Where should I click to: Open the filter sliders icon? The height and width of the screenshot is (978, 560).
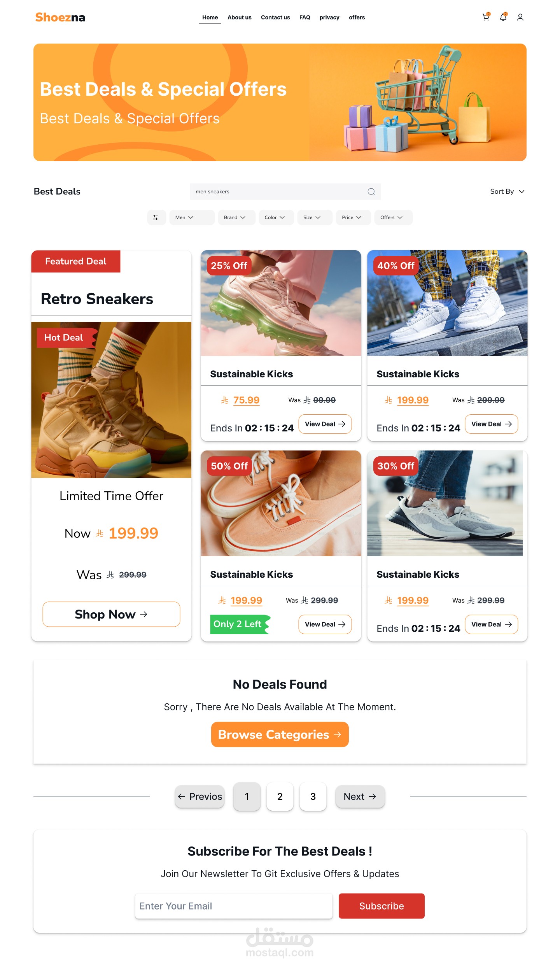(x=156, y=217)
